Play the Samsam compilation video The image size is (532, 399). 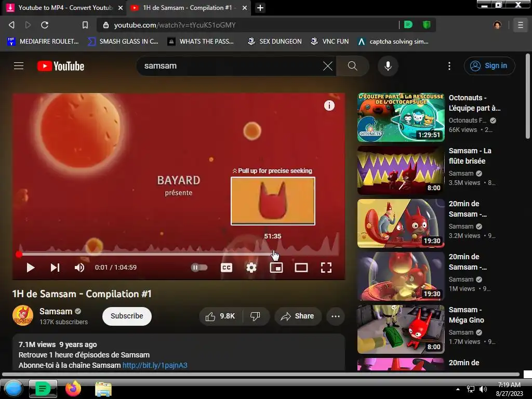tap(30, 268)
